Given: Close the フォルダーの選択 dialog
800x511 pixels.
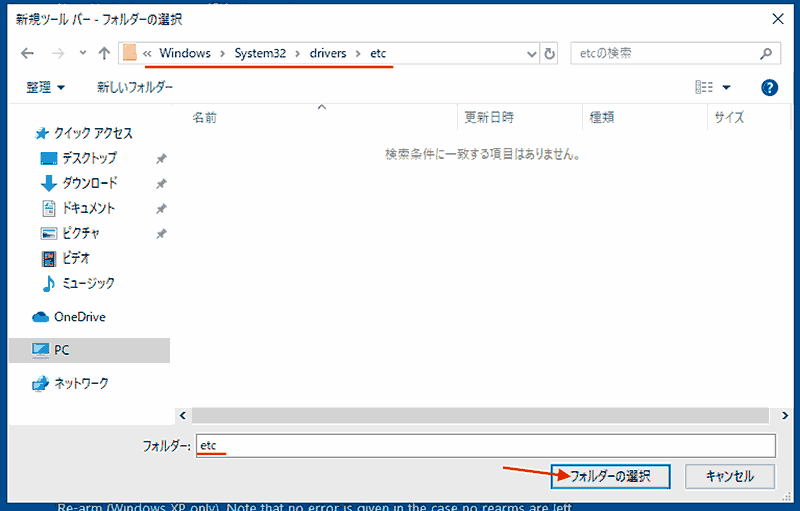Looking at the screenshot, I should coord(778,19).
